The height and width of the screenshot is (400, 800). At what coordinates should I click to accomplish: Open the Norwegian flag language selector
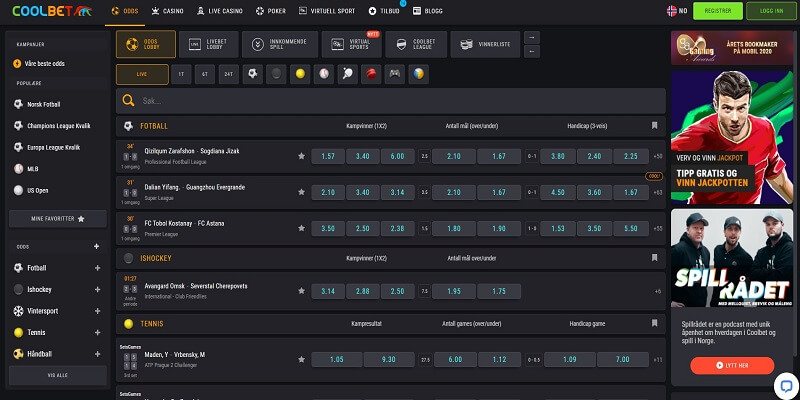click(x=677, y=11)
